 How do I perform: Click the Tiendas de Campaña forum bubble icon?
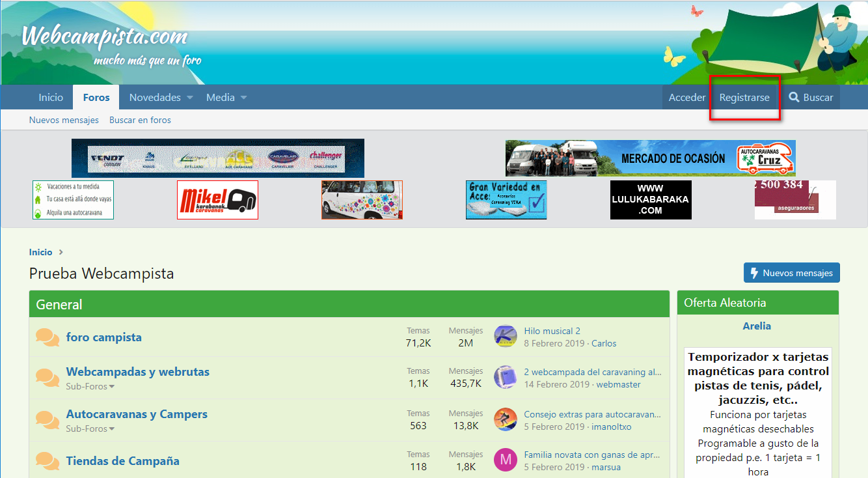tap(47, 461)
